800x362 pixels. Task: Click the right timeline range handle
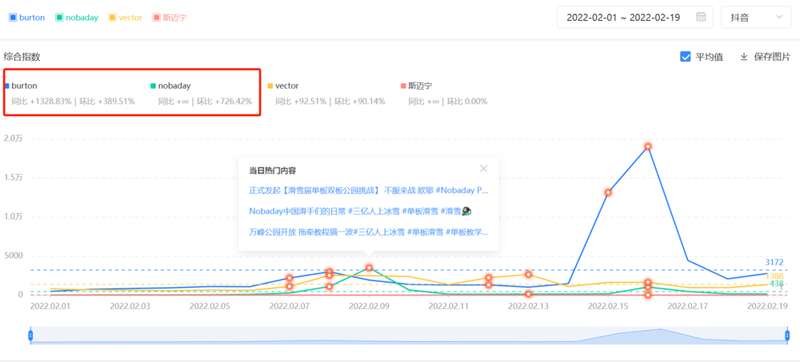pyautogui.click(x=787, y=335)
